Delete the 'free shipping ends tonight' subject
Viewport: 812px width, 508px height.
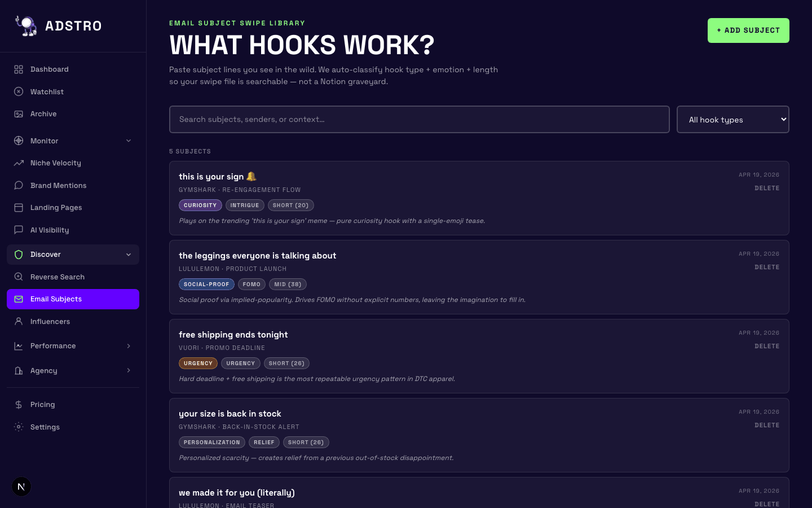[767, 346]
